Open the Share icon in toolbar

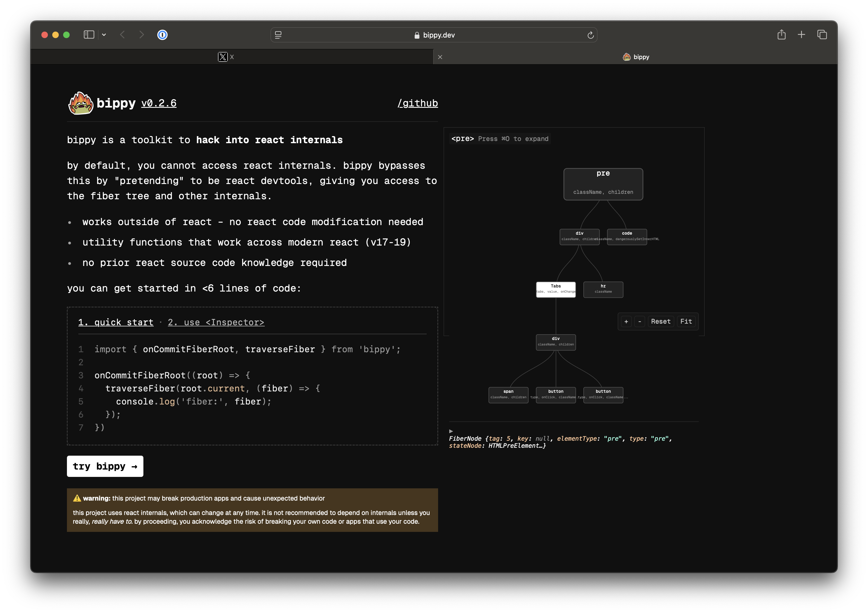click(781, 34)
